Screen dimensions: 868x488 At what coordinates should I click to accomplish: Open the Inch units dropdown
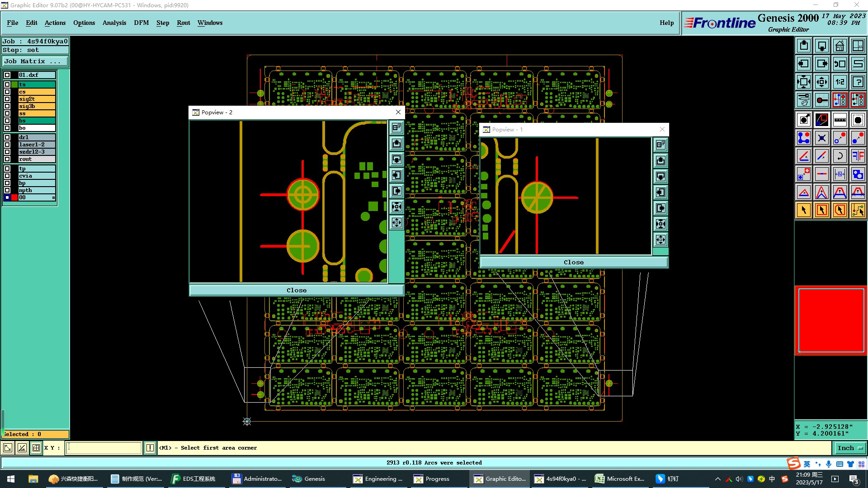[850, 448]
